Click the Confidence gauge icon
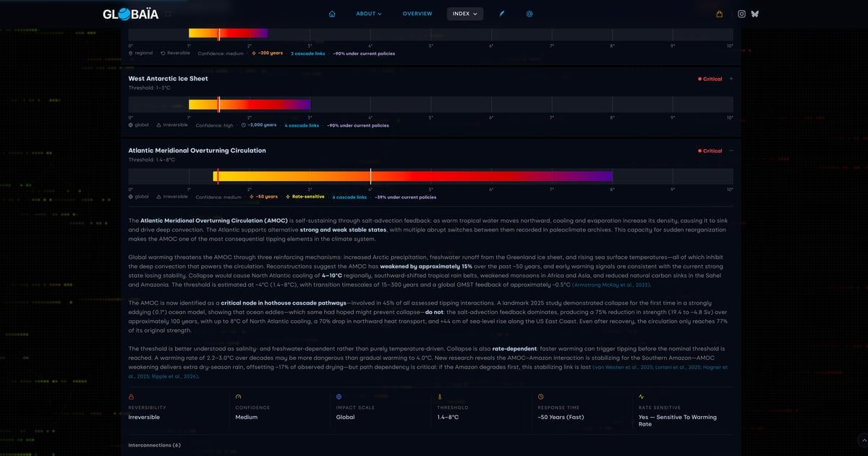868x456 pixels. [239, 397]
